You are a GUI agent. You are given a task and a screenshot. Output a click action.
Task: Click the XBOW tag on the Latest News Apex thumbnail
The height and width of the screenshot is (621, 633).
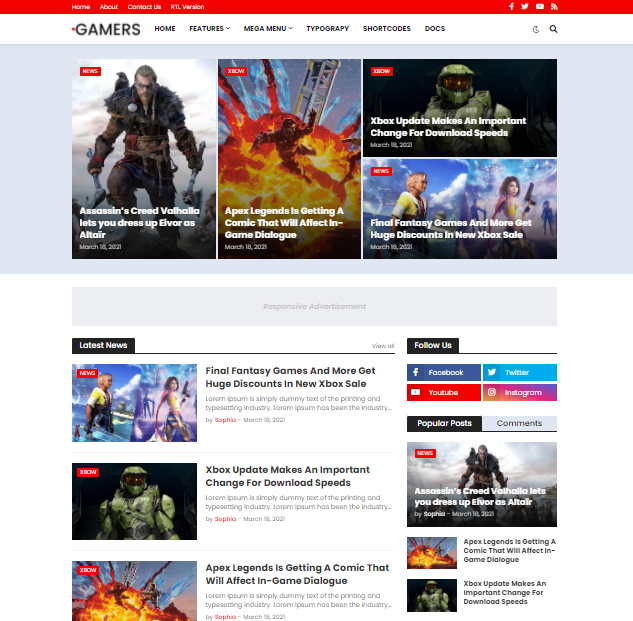tap(88, 570)
